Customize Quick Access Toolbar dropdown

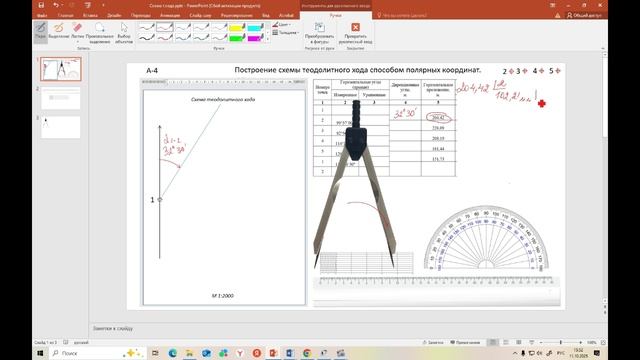pyautogui.click(x=103, y=5)
